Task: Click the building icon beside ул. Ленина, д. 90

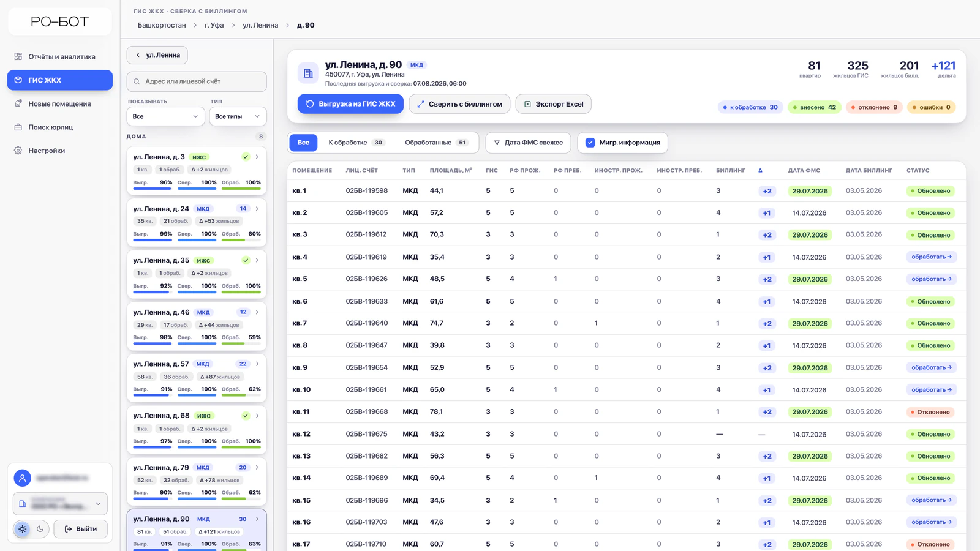Action: point(308,73)
